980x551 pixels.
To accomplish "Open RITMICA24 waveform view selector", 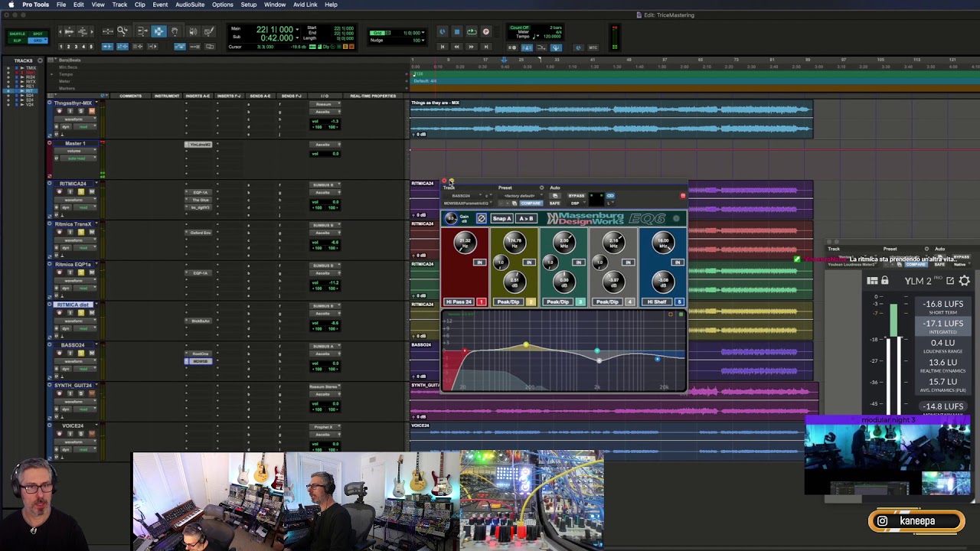I will pyautogui.click(x=75, y=200).
